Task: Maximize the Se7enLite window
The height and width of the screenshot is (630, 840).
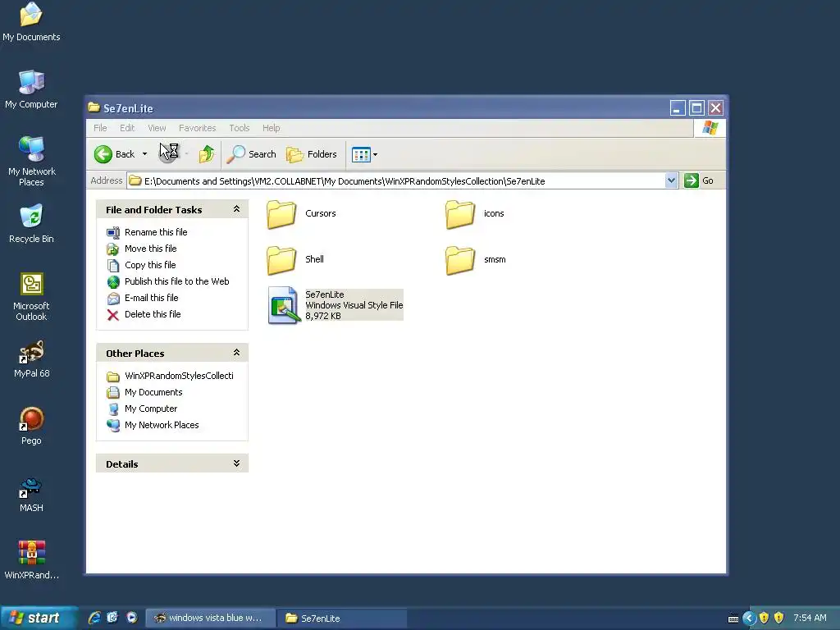Action: (696, 108)
